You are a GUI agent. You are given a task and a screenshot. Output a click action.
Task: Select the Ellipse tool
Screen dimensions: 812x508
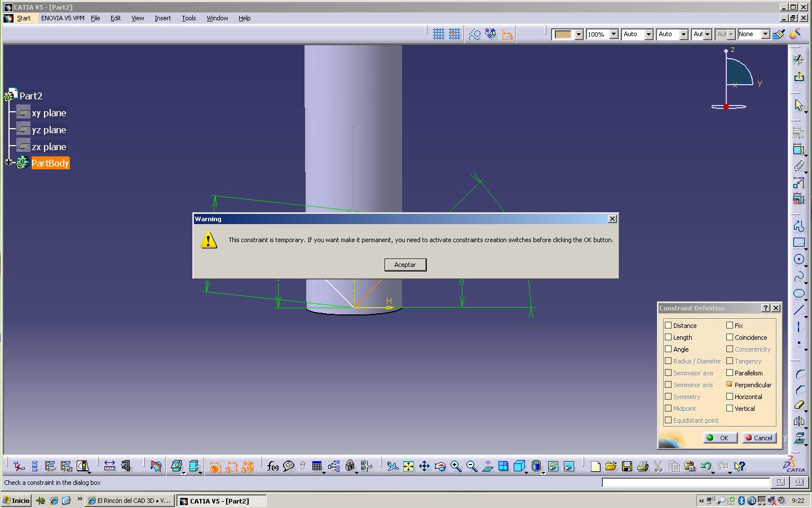coord(798,294)
